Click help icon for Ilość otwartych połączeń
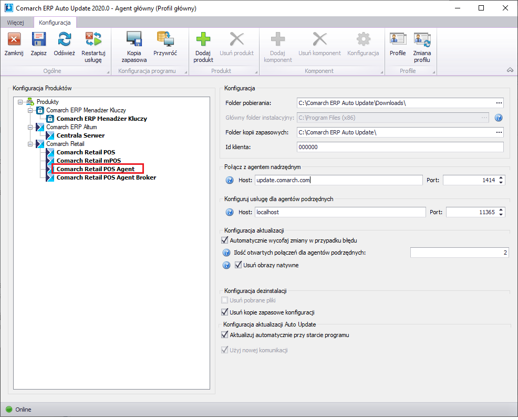The height and width of the screenshot is (420, 518). [226, 253]
